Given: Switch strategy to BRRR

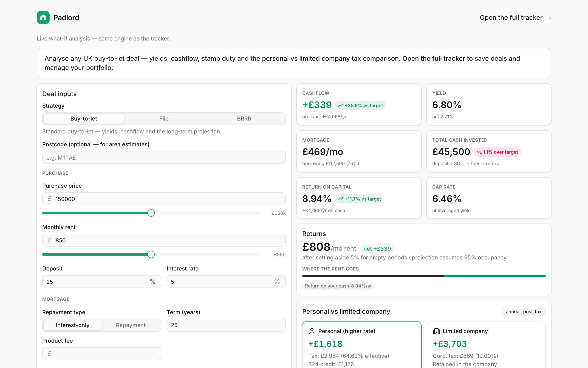Looking at the screenshot, I should point(244,118).
